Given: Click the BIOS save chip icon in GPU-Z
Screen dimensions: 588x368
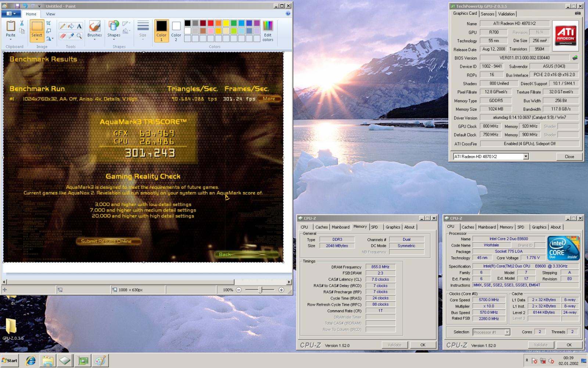Looking at the screenshot, I should pos(575,58).
